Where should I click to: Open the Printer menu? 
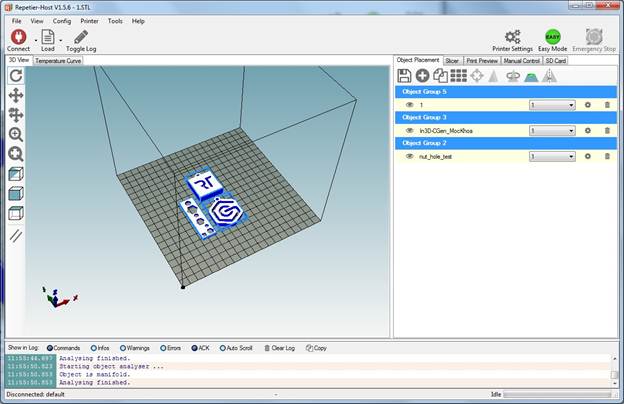89,20
